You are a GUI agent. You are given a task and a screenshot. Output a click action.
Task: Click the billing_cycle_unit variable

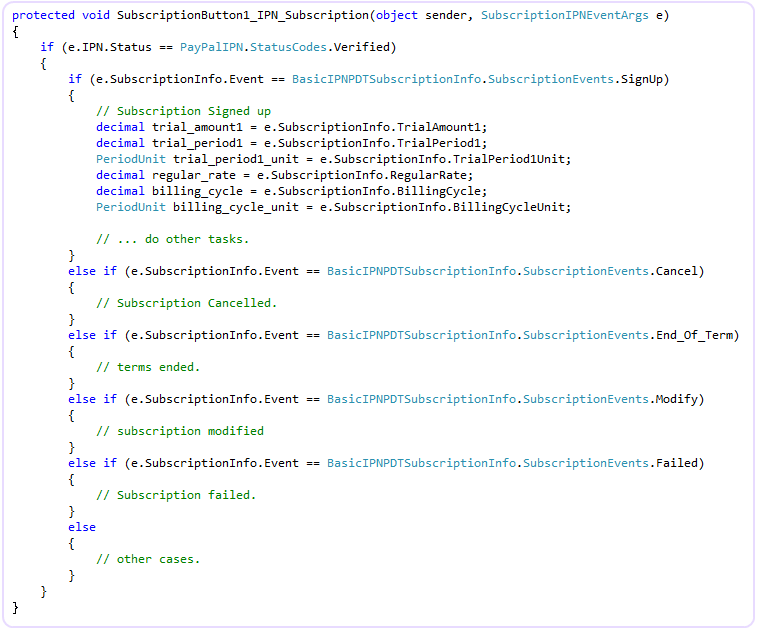point(236,207)
